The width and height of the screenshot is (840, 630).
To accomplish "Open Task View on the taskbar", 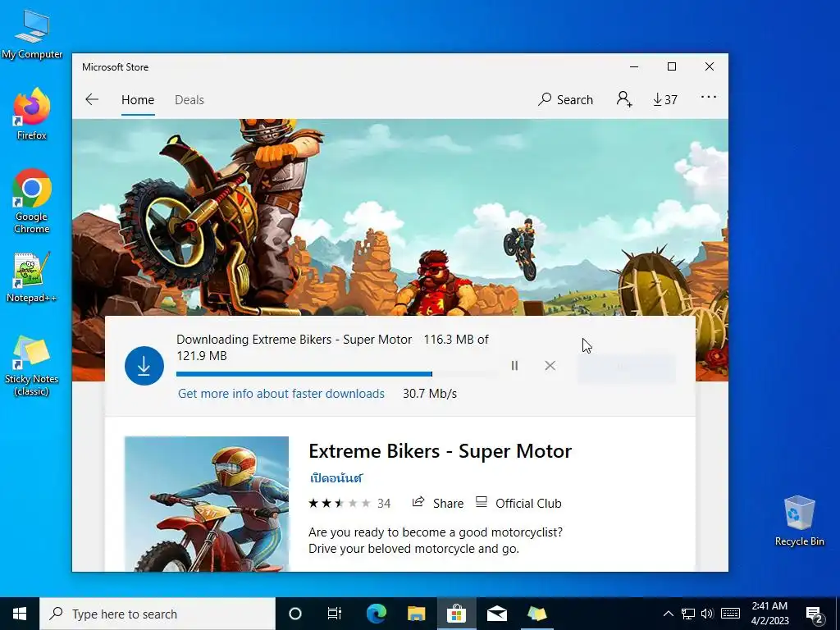I will pos(335,614).
